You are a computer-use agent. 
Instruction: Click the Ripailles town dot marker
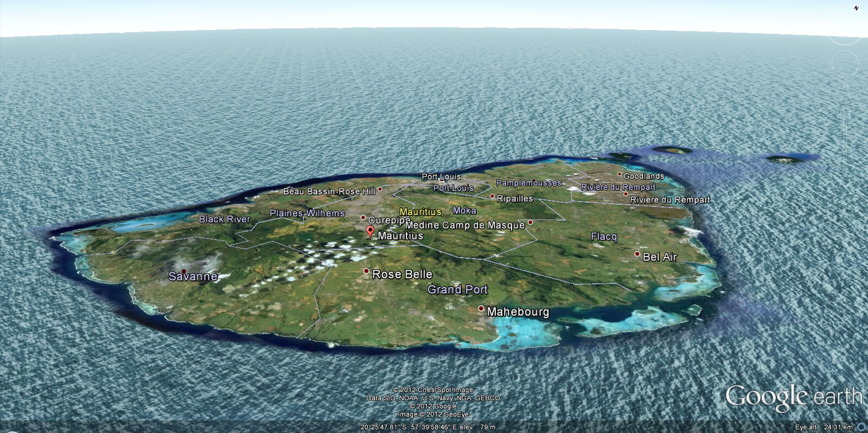[492, 196]
